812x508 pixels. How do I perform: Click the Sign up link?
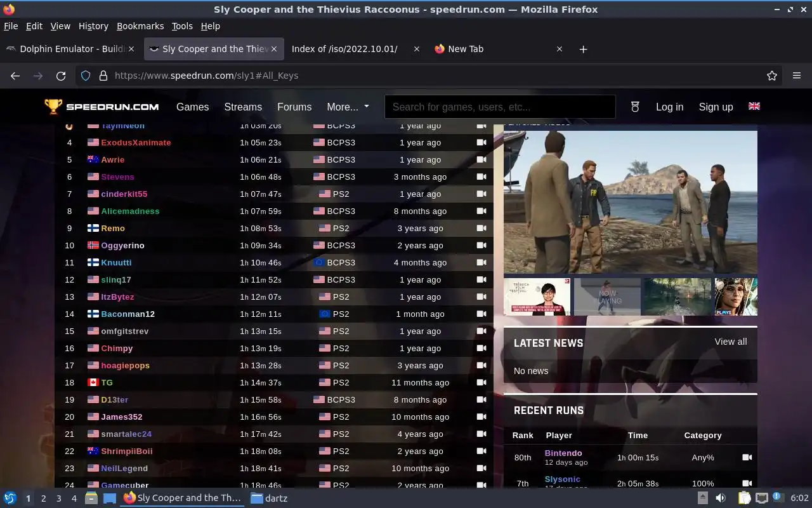coord(716,107)
